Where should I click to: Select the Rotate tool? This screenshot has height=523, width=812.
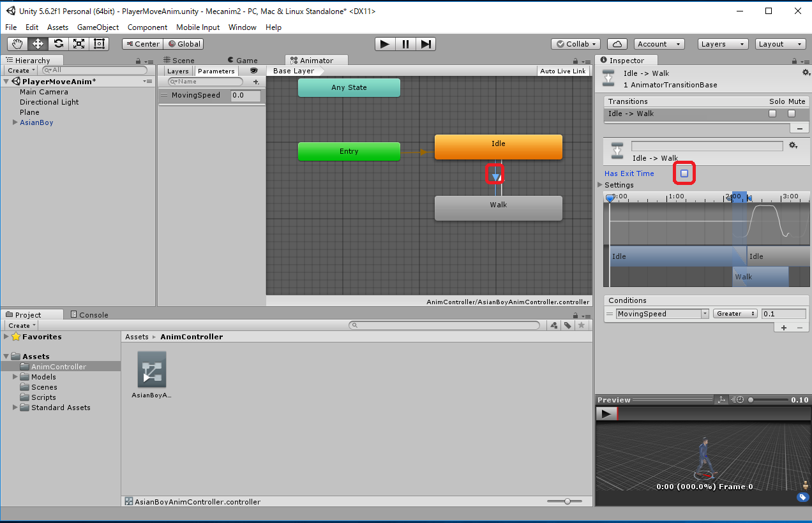point(58,44)
